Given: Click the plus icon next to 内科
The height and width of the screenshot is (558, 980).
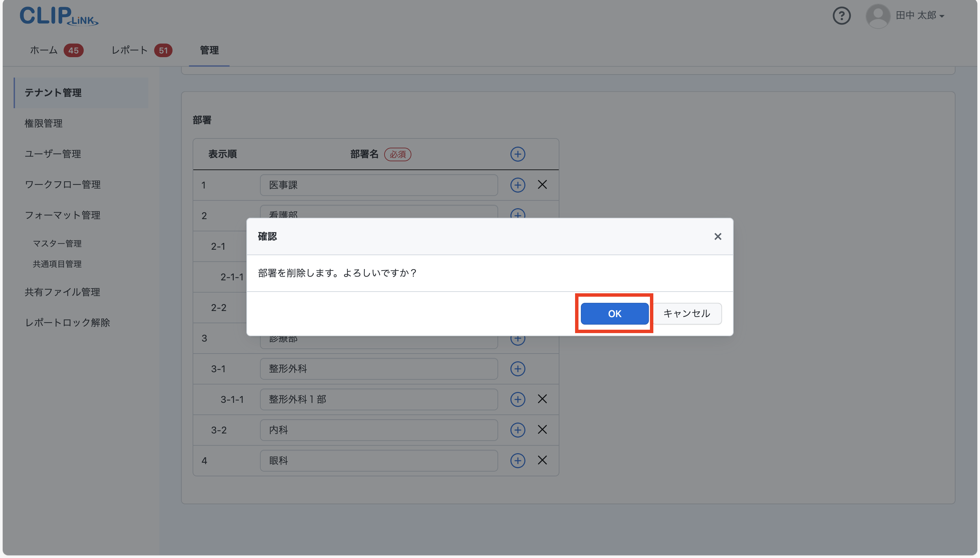Looking at the screenshot, I should click(x=518, y=430).
